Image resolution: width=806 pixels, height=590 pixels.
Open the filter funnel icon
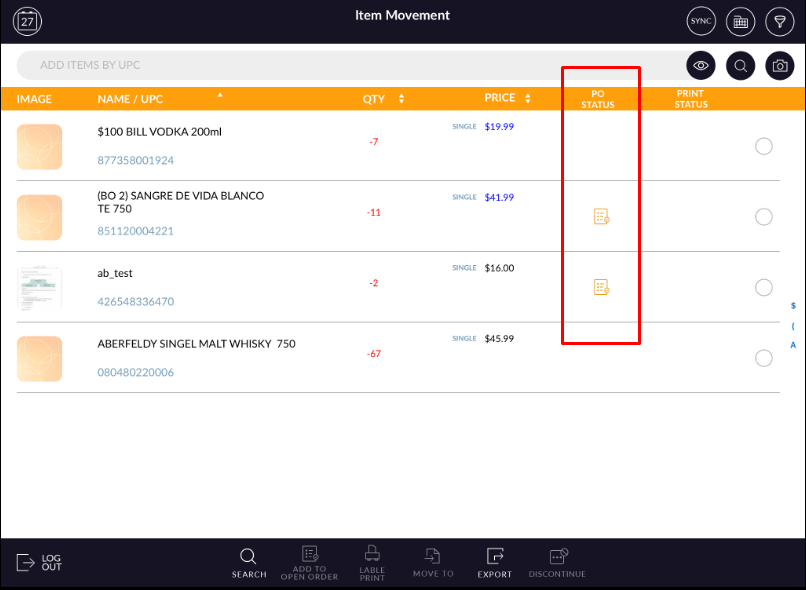click(x=779, y=21)
